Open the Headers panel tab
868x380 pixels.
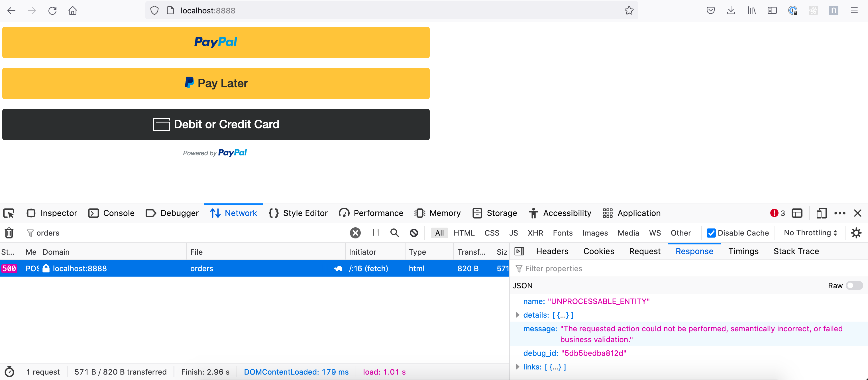pos(552,251)
